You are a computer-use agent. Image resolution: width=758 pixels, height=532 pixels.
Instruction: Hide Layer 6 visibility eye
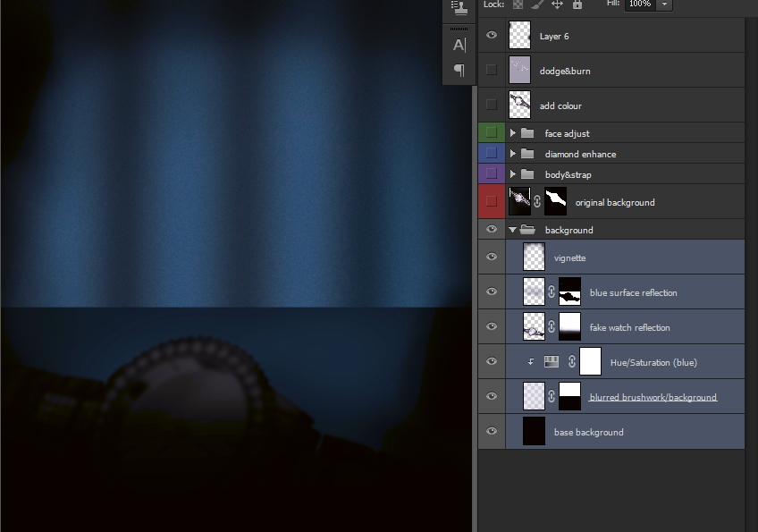point(492,35)
